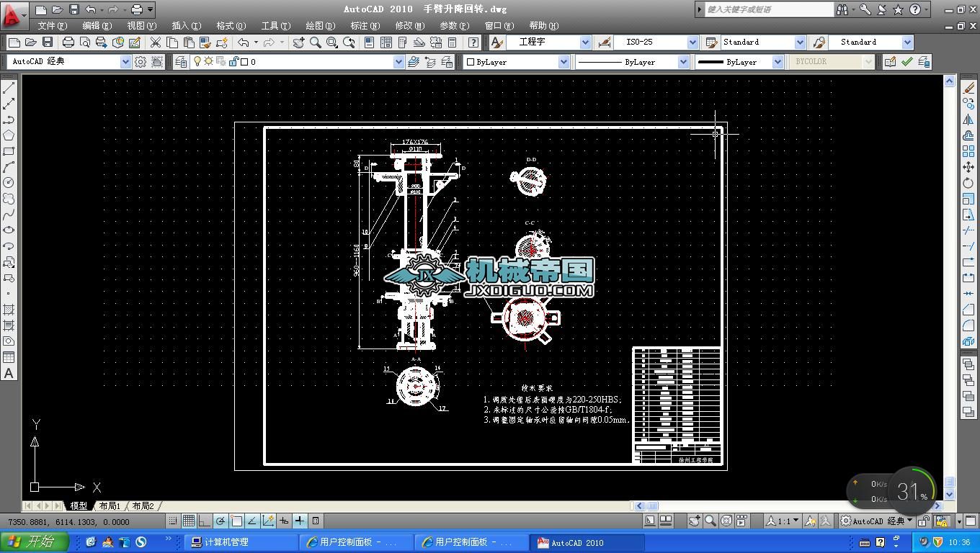Expand the 工程字 text style dropdown

point(585,42)
